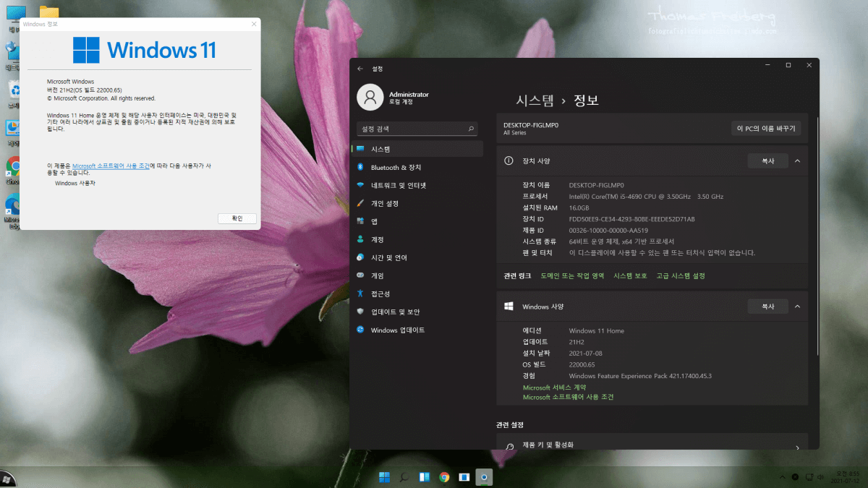This screenshot has width=868, height=488.
Task: Open the Recycle Bin desktop icon
Action: pos(14,93)
